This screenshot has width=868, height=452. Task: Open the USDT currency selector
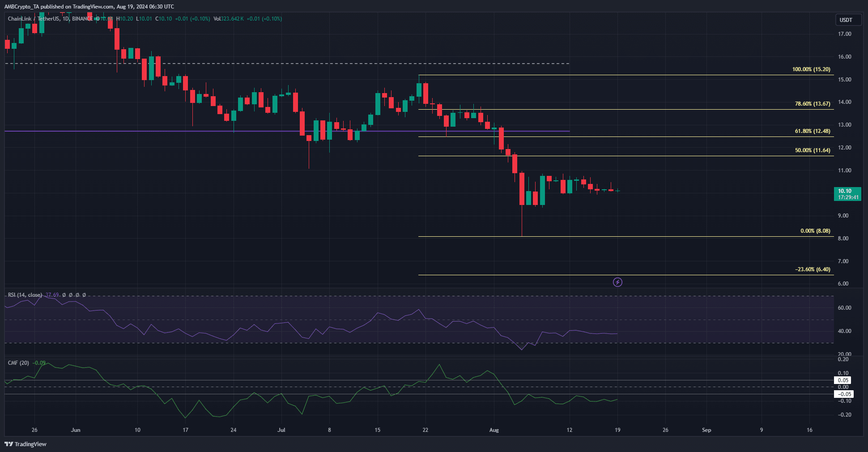click(x=848, y=20)
